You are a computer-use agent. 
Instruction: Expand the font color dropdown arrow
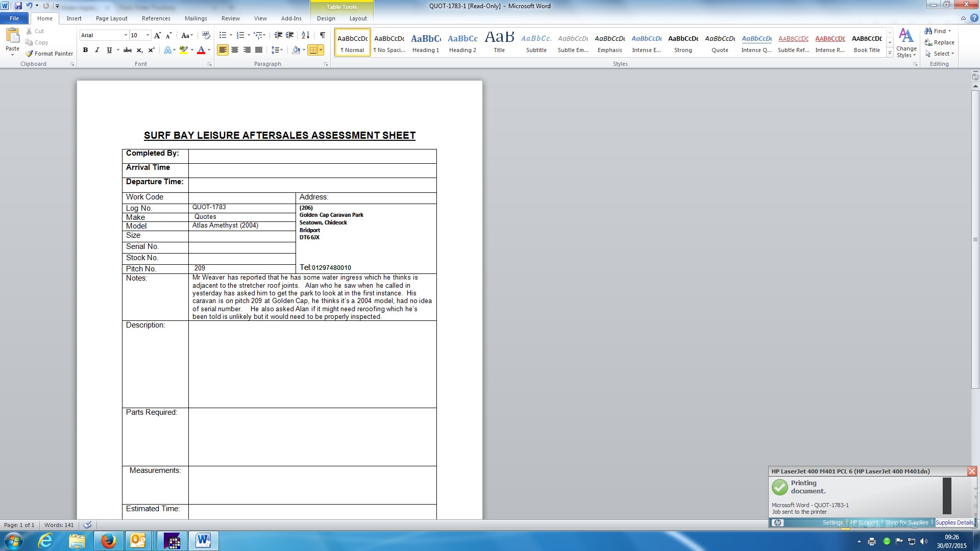coord(209,50)
